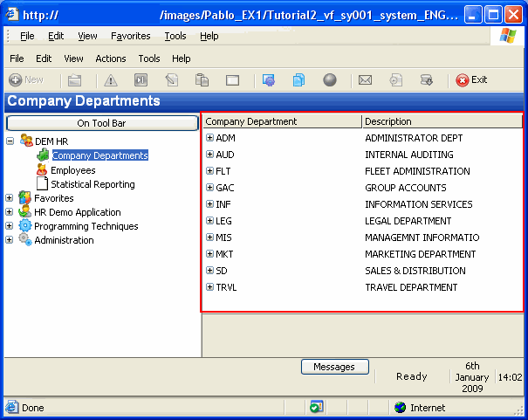
Task: Click the folder icon in the toolbar
Action: click(74, 80)
